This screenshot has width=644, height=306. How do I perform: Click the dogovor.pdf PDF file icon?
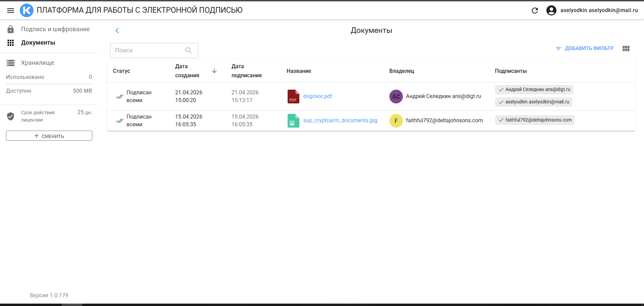click(293, 96)
